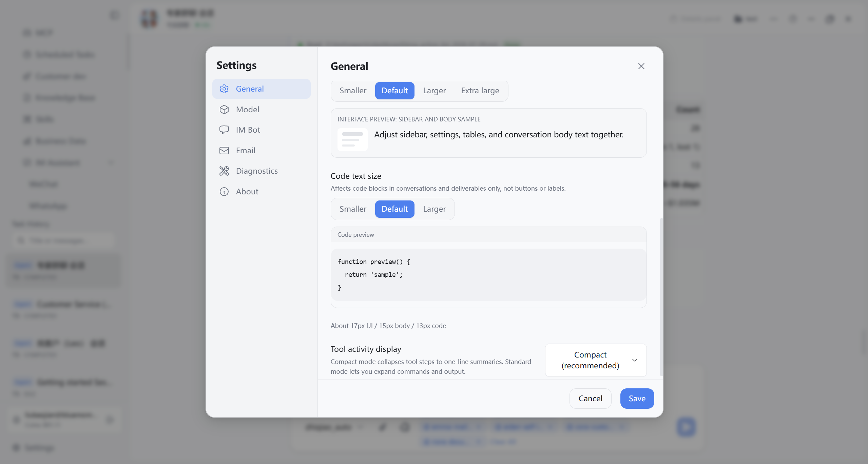The width and height of the screenshot is (868, 464).
Task: Select Smaller code text size
Action: 353,209
